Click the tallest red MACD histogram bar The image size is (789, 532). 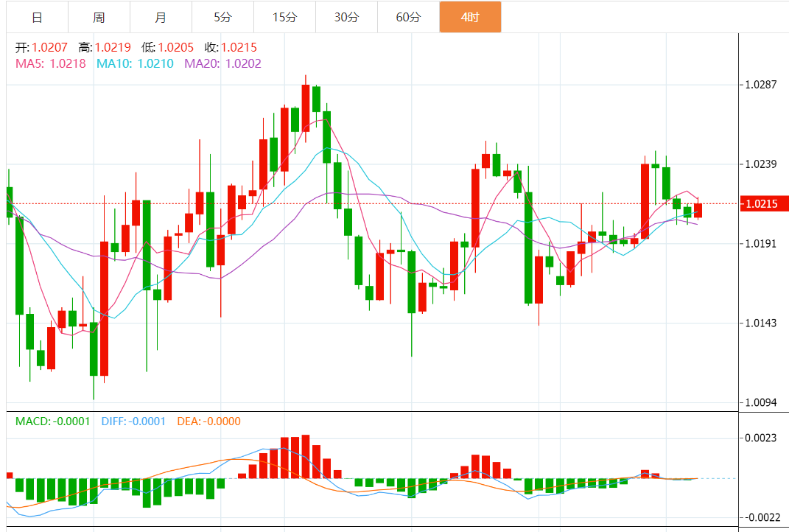(306, 457)
